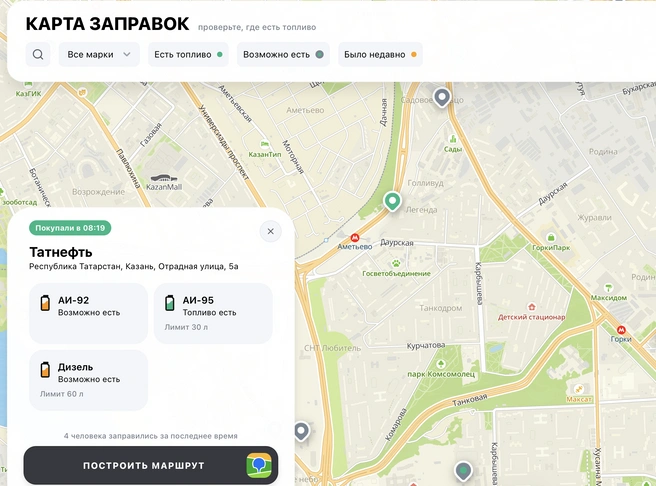Screen dimensions: 656x486
Task: Select the АИ-92 fuel card
Action: [x=88, y=313]
